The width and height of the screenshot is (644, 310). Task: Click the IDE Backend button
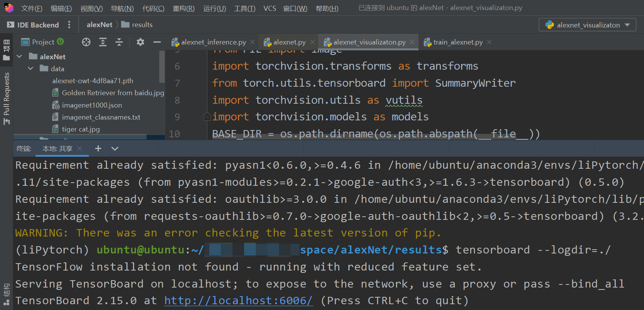click(33, 25)
